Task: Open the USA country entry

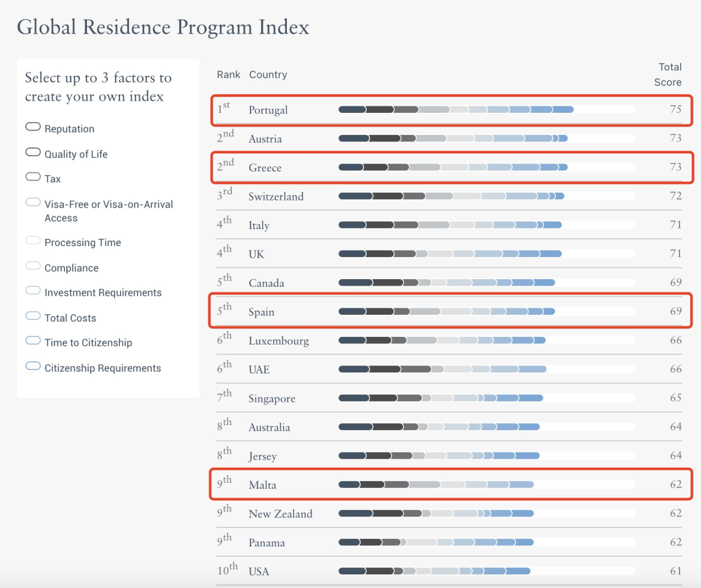Action: point(258,572)
